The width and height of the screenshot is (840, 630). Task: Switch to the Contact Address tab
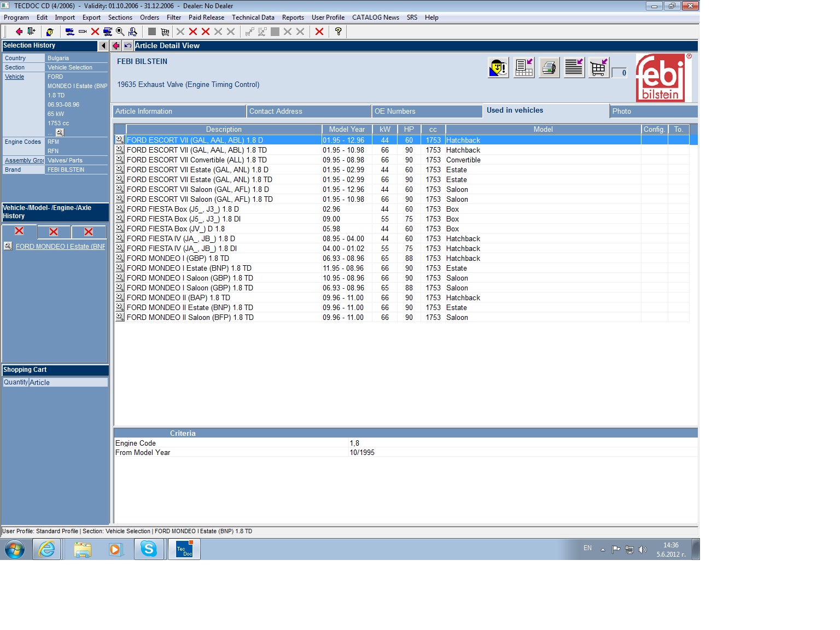pyautogui.click(x=309, y=112)
